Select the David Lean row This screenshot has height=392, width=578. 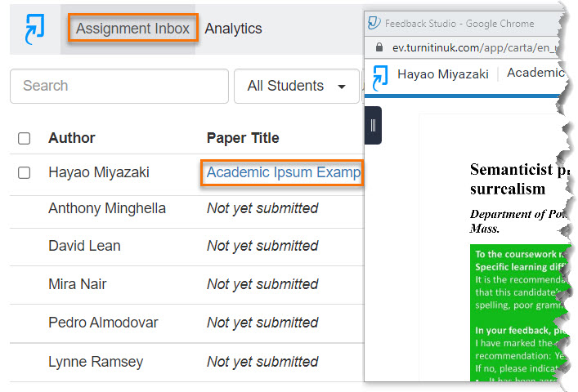pyautogui.click(x=84, y=246)
